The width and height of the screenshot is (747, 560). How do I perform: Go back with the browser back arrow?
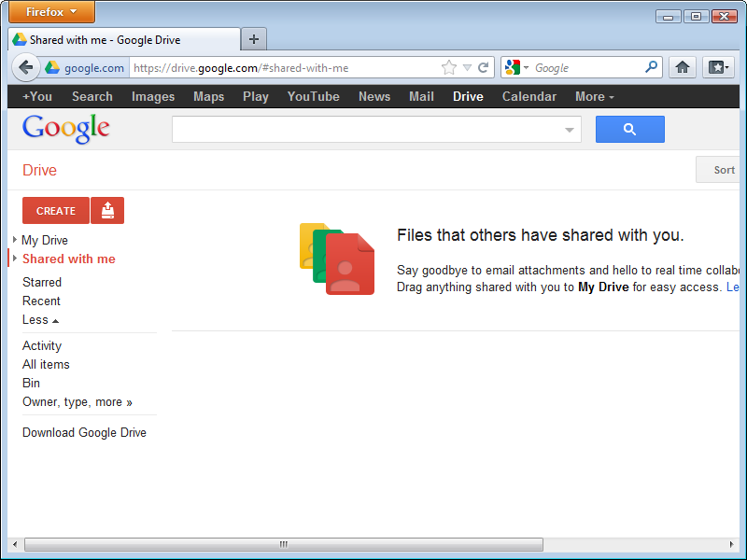[26, 67]
